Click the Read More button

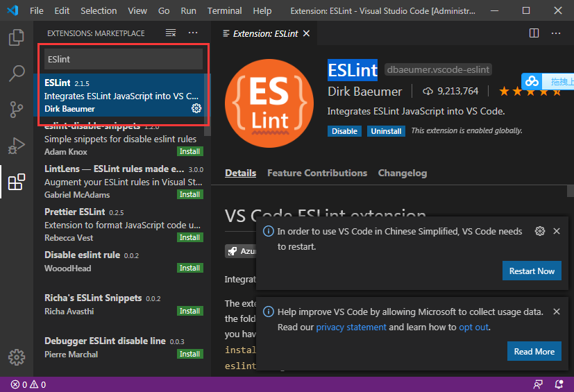pyautogui.click(x=534, y=351)
